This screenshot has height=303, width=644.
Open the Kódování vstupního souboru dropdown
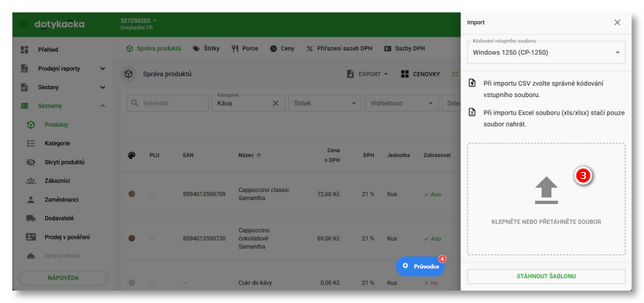point(546,52)
